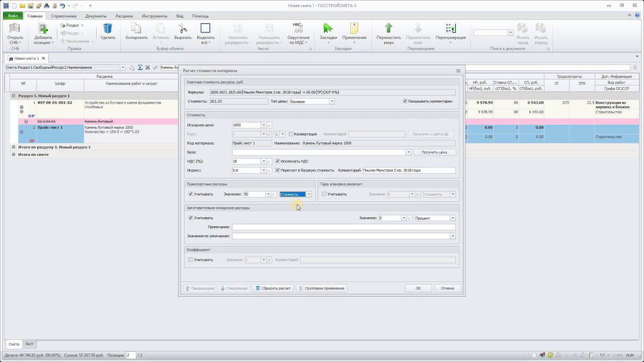Close the Новая смета 1 document tab
Image resolution: width=644 pixels, height=362 pixels.
coord(43,58)
